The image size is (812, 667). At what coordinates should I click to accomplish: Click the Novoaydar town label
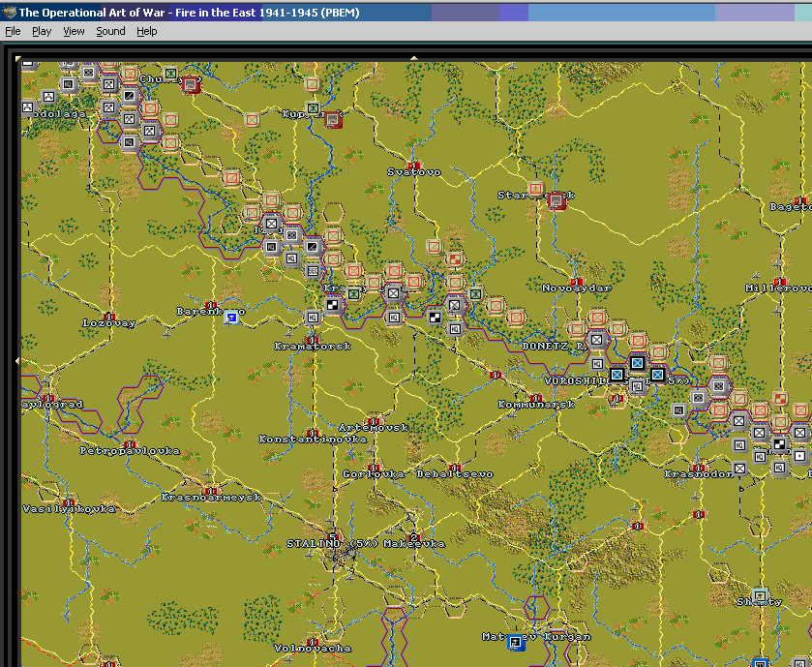tap(577, 288)
